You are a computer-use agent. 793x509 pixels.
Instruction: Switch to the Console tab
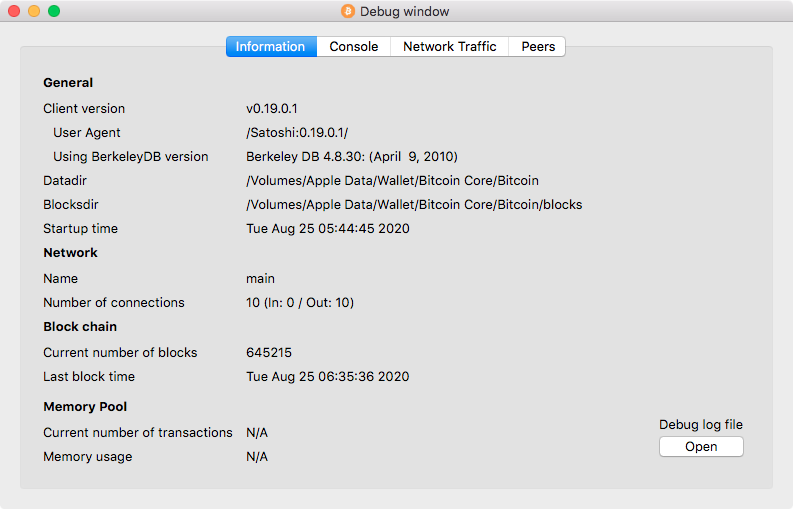point(354,47)
